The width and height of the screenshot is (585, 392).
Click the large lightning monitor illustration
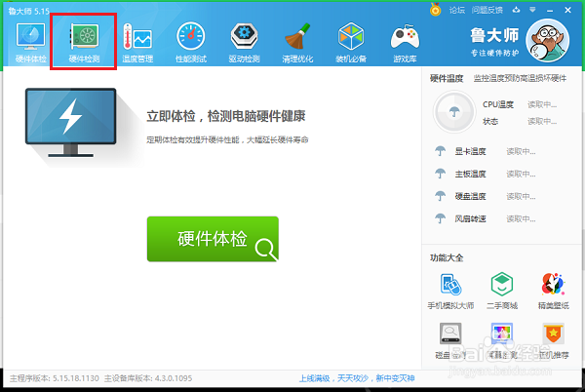point(70,122)
